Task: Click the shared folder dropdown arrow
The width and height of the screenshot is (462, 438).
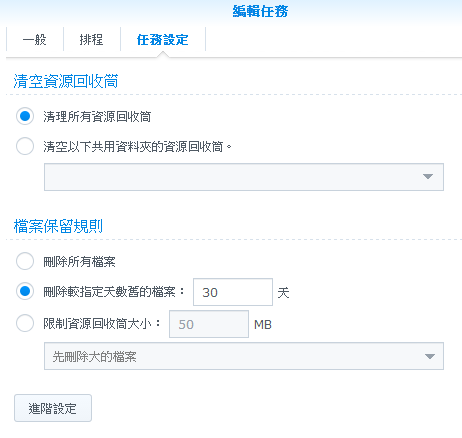Action: [428, 177]
